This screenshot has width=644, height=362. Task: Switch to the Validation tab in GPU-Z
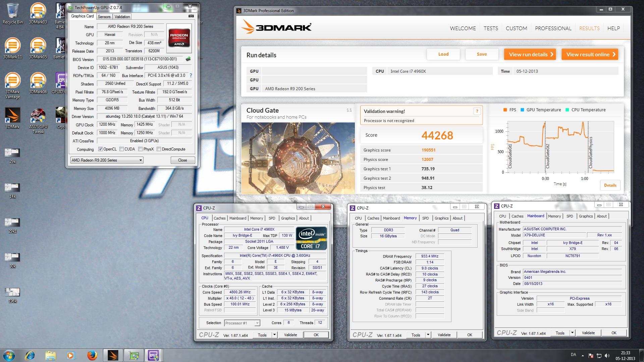[x=122, y=17]
